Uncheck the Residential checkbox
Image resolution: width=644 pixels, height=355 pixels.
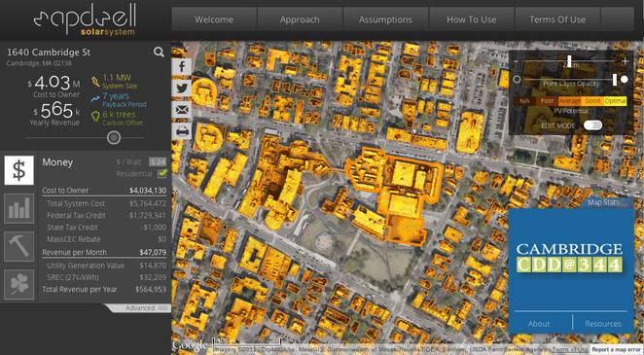tap(162, 174)
